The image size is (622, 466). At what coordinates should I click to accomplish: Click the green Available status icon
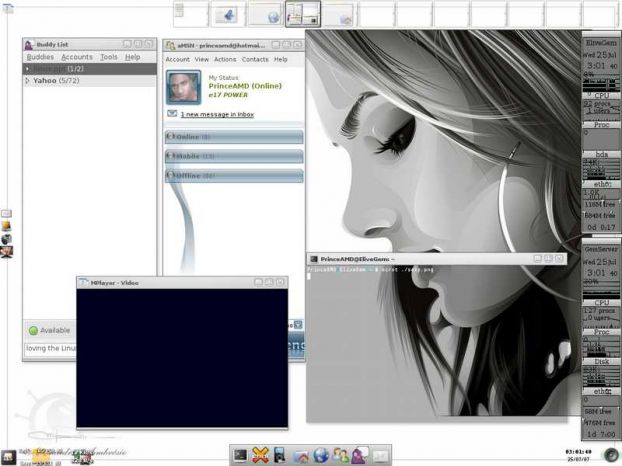(x=33, y=330)
